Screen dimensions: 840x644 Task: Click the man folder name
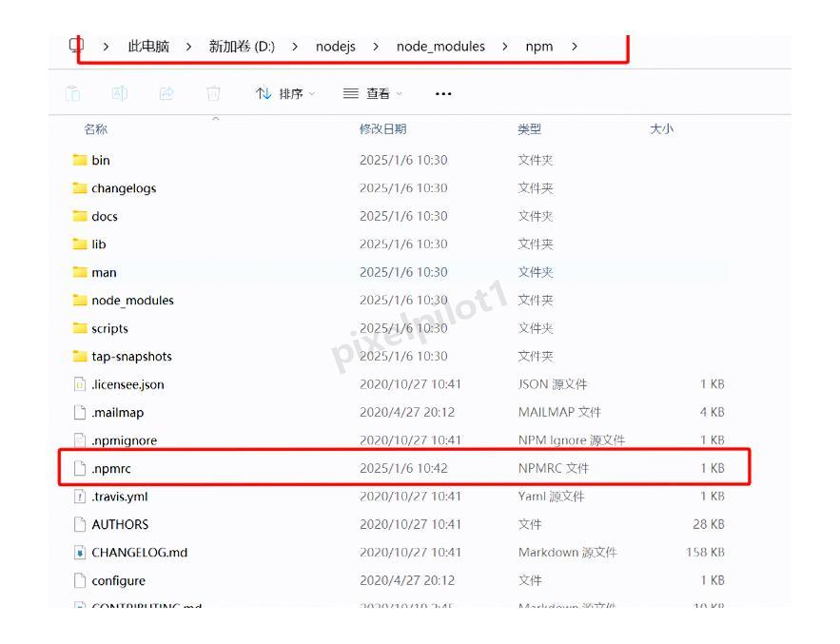point(104,273)
